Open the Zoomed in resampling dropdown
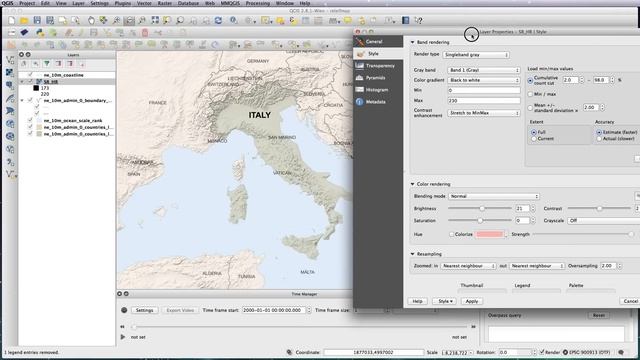The width and height of the screenshot is (640, 360). coord(468,266)
